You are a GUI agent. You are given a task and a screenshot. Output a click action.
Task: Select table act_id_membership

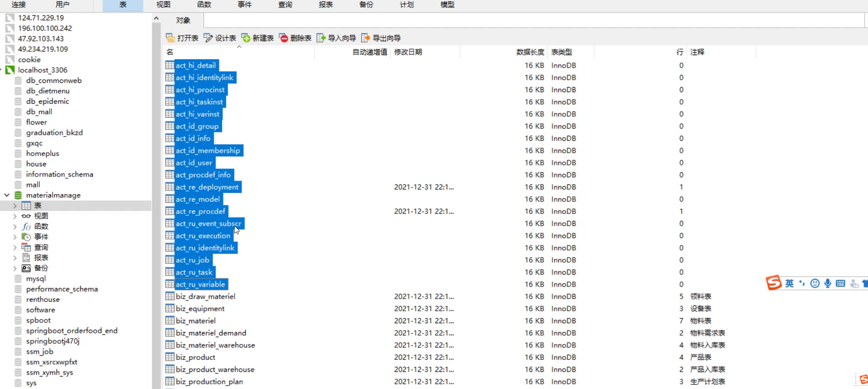point(208,151)
